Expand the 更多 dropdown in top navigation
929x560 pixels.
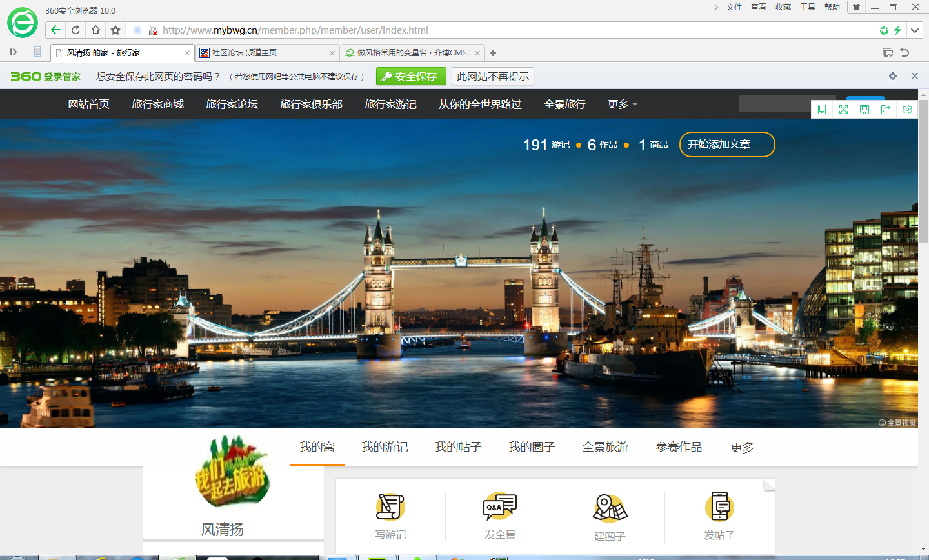[622, 105]
